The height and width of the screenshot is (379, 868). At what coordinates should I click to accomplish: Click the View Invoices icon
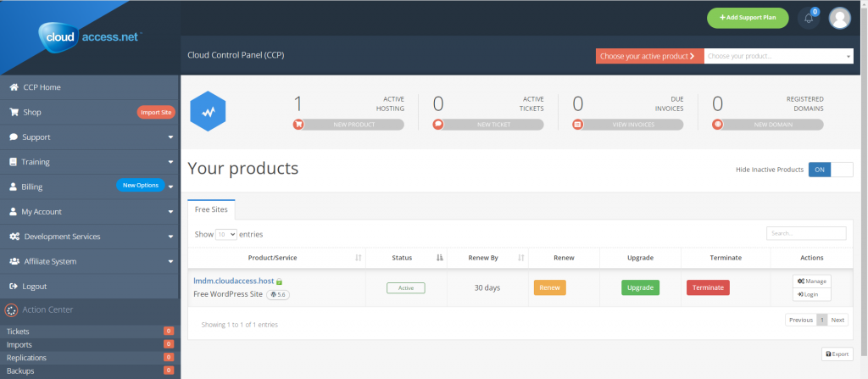click(x=578, y=124)
